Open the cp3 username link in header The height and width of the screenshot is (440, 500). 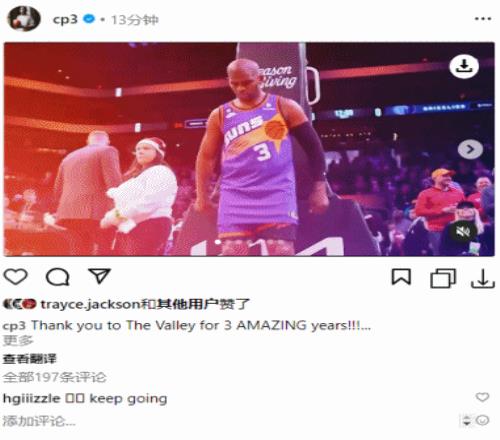65,19
